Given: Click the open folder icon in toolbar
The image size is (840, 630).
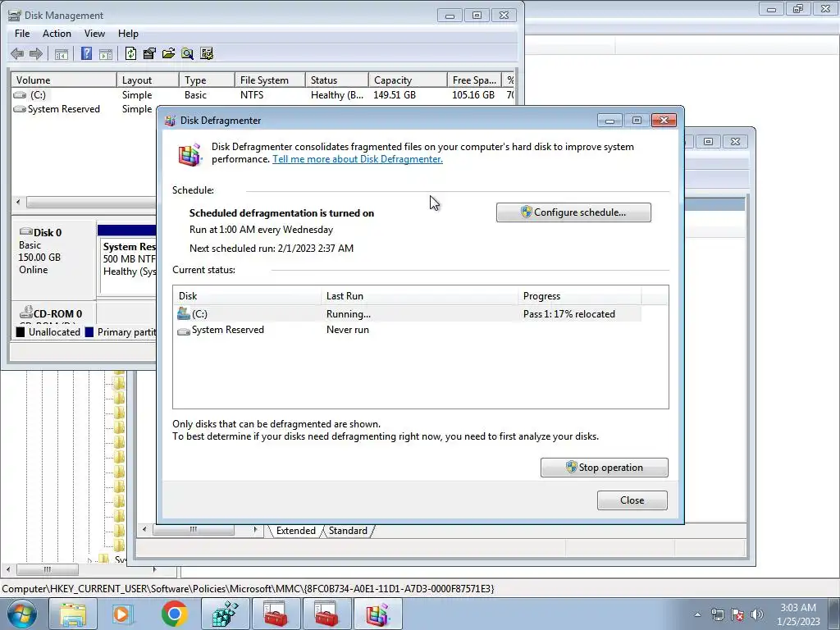Looking at the screenshot, I should pos(168,53).
